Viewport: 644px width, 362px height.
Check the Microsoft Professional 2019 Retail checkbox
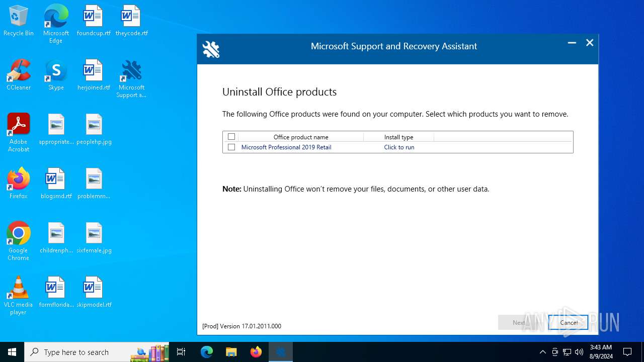click(231, 147)
